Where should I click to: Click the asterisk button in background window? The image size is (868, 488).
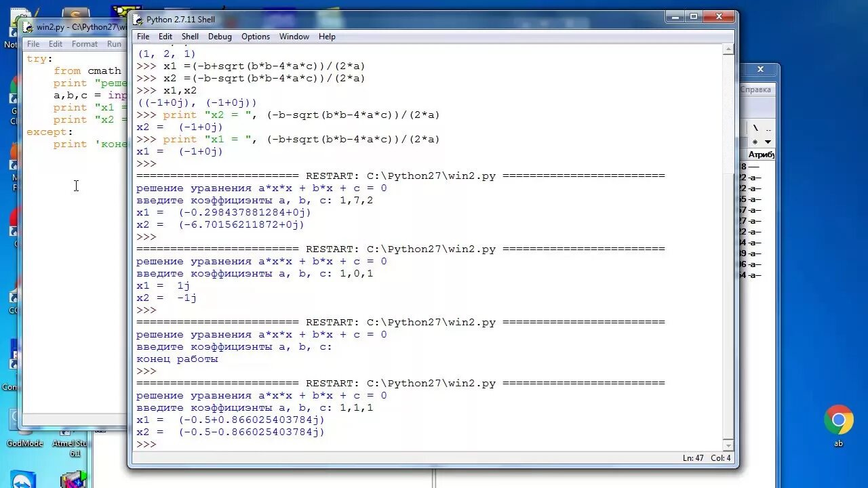755,142
